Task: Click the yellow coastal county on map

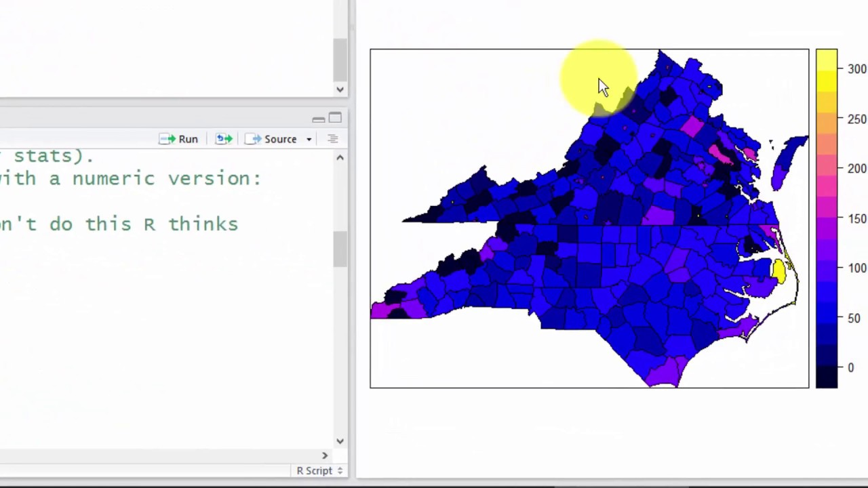Action: coord(778,270)
